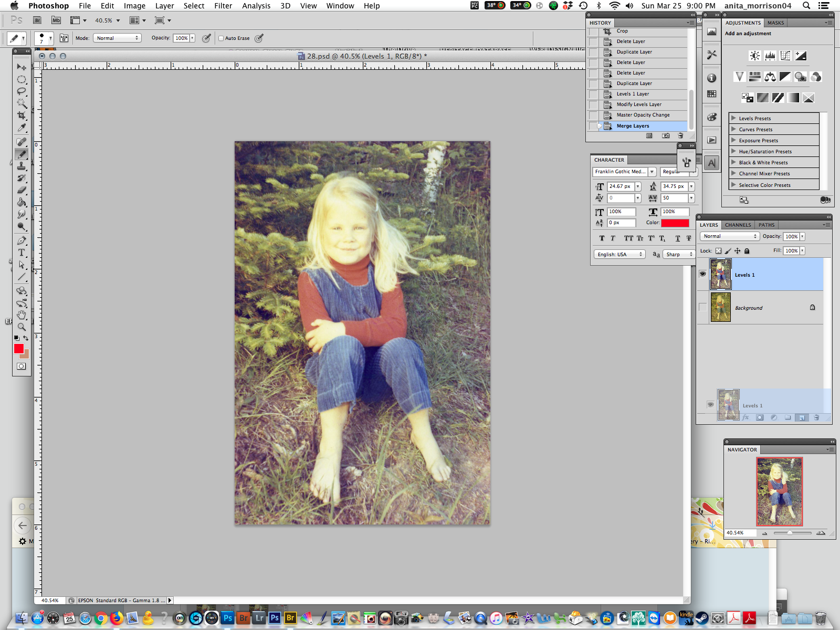Select the Elliptical Marquee tool

coord(22,79)
